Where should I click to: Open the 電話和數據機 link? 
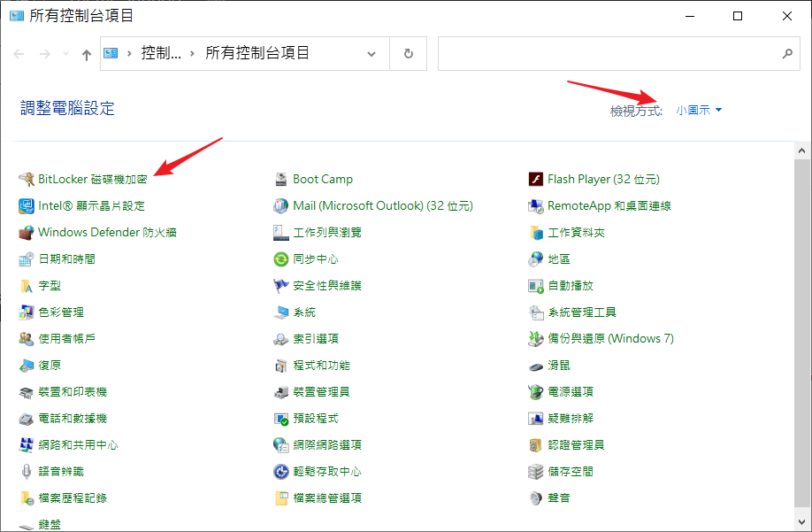tap(73, 418)
